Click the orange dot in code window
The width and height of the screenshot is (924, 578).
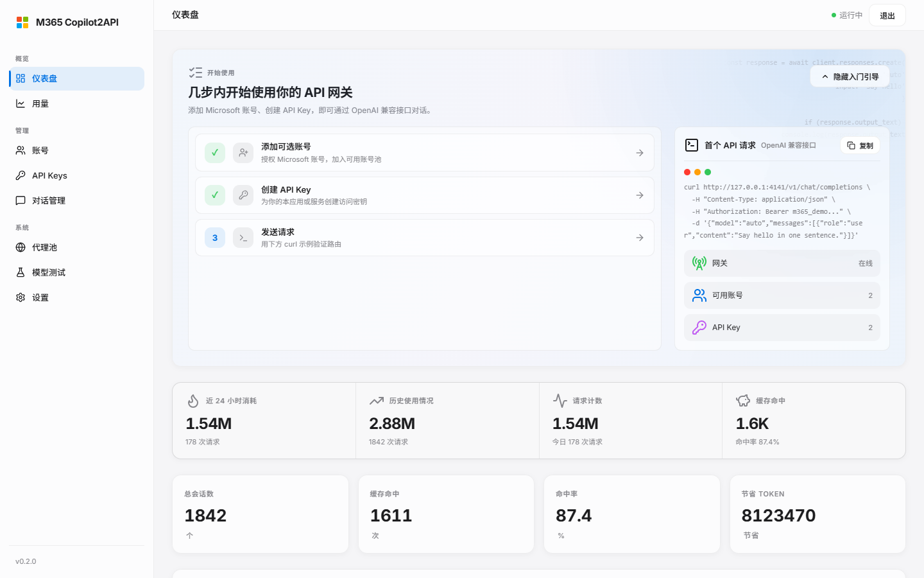click(697, 172)
